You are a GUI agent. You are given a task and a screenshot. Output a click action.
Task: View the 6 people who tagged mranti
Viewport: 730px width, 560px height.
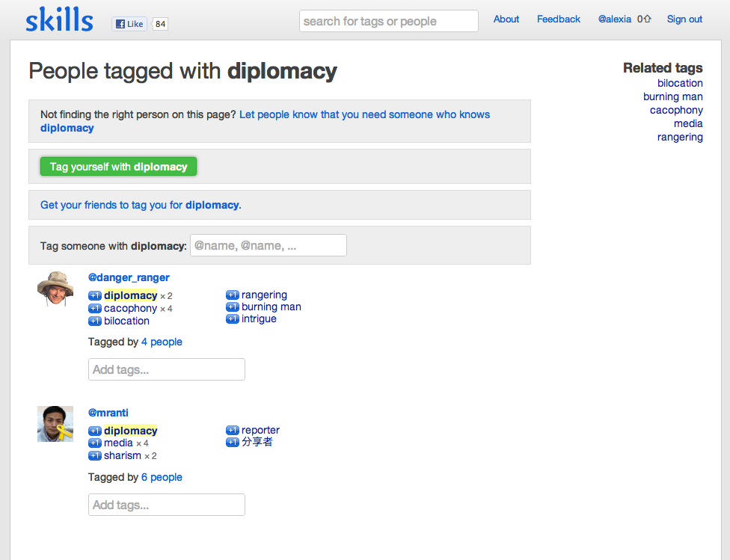[162, 477]
